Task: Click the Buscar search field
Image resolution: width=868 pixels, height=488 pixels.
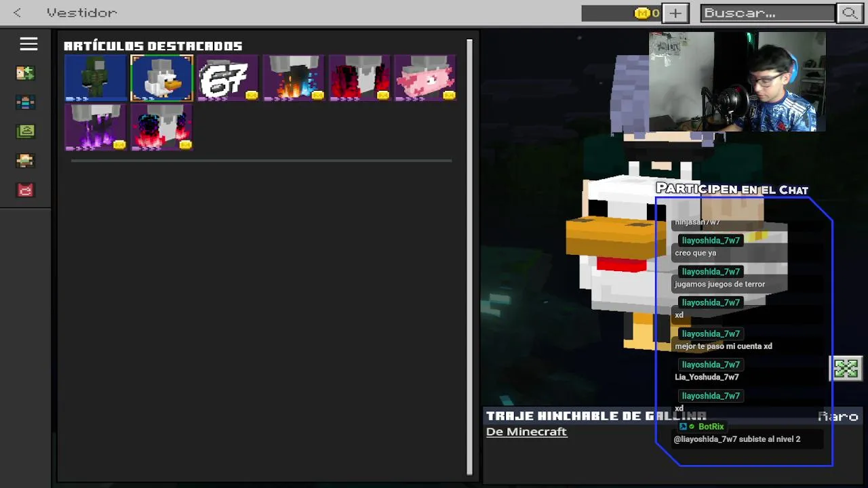Action: coord(768,13)
